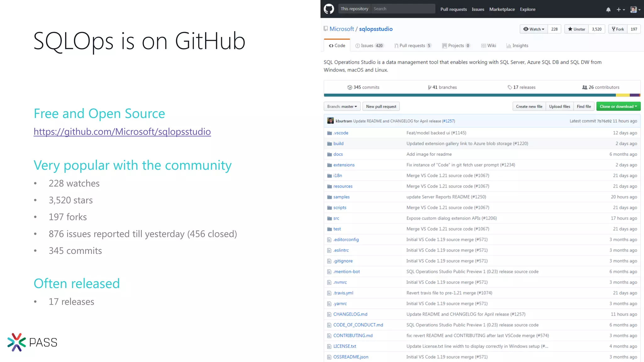
Task: Click the i18n folder icon
Action: coord(329,176)
